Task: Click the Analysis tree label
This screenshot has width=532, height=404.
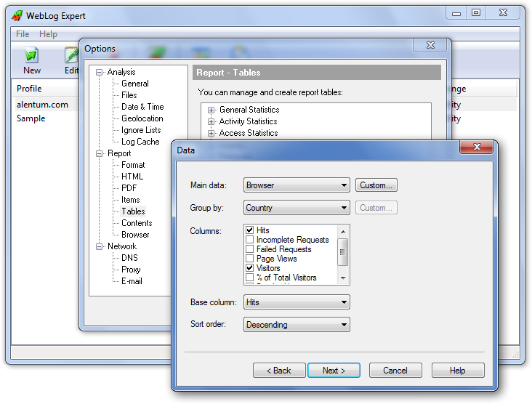Action: click(x=121, y=72)
